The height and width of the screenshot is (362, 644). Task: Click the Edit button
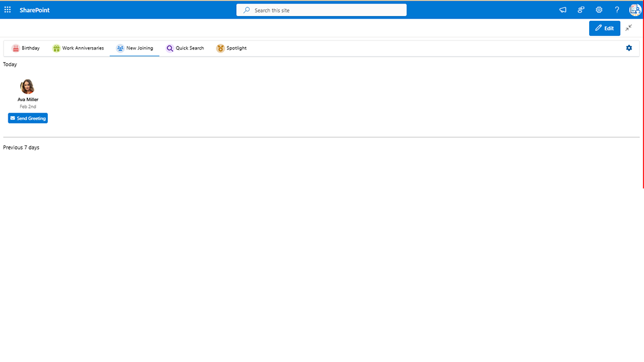(x=604, y=28)
